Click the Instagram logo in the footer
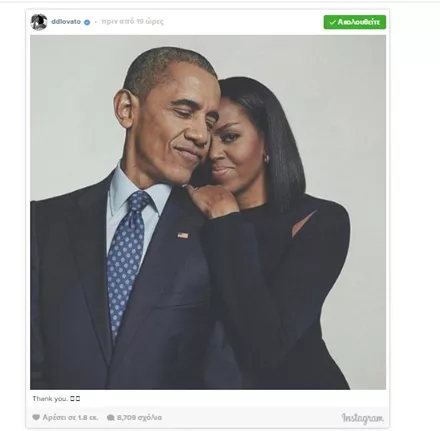Screen dimensions: 440x431 [362, 418]
